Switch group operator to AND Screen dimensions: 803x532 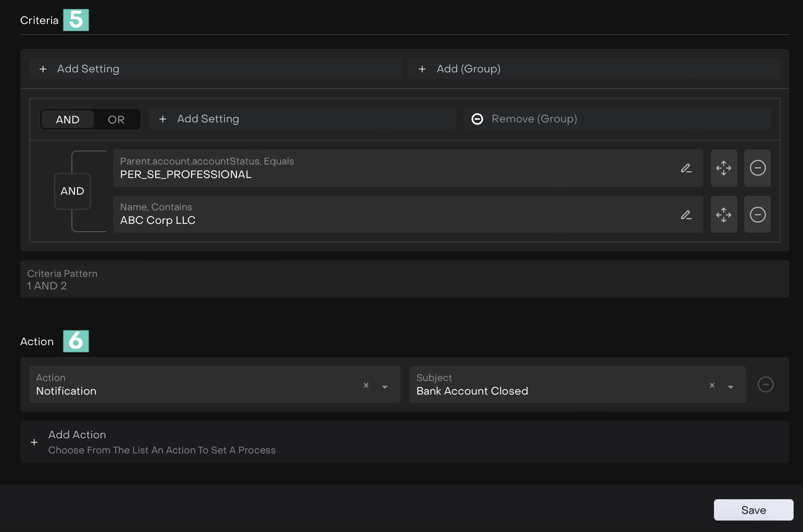click(68, 120)
